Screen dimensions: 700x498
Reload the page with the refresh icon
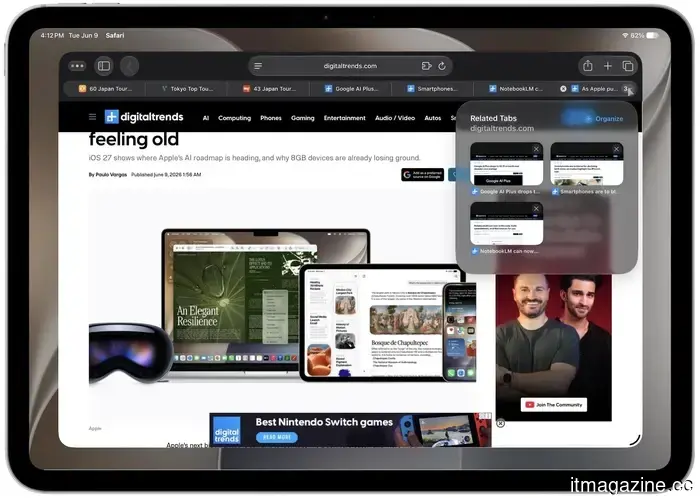(x=442, y=66)
